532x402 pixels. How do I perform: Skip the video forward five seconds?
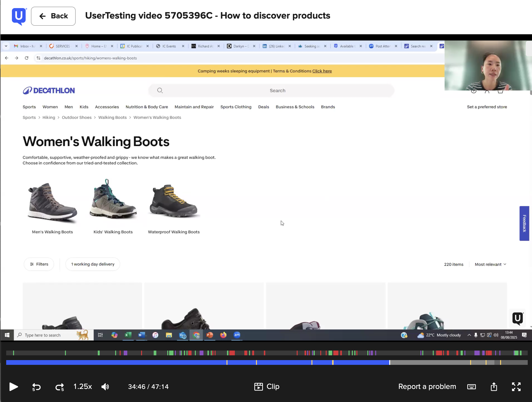tap(60, 387)
